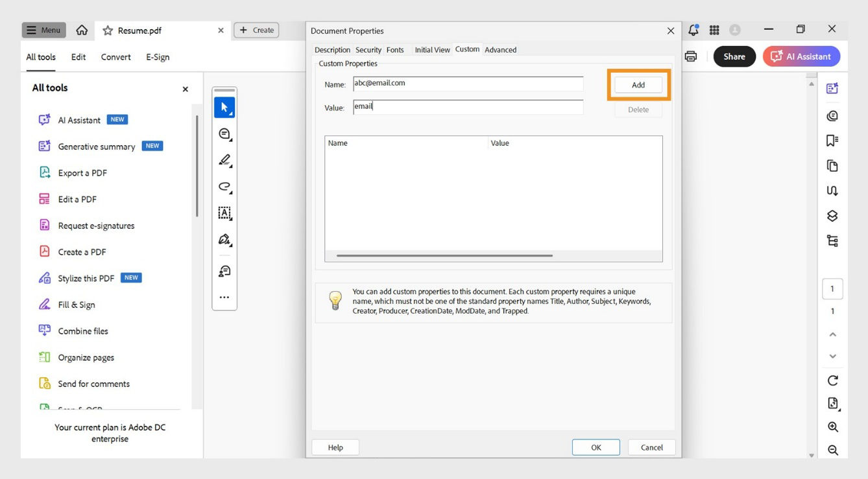The height and width of the screenshot is (479, 868).
Task: Open the Generative summary panel
Action: (96, 146)
